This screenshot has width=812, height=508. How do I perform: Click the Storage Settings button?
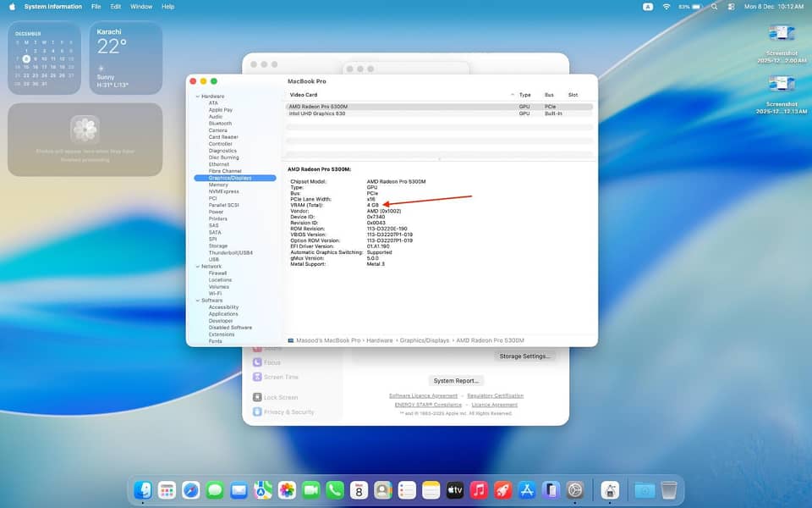coord(524,356)
